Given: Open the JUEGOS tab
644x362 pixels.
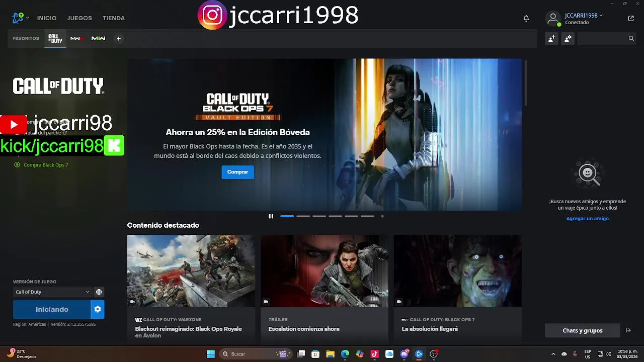Looking at the screenshot, I should tap(79, 18).
